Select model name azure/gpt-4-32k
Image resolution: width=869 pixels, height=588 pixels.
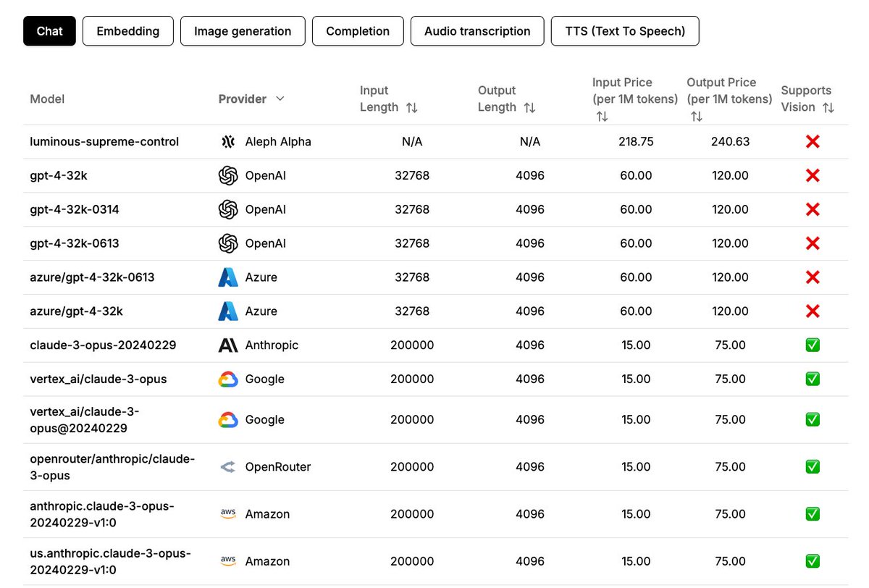(76, 311)
